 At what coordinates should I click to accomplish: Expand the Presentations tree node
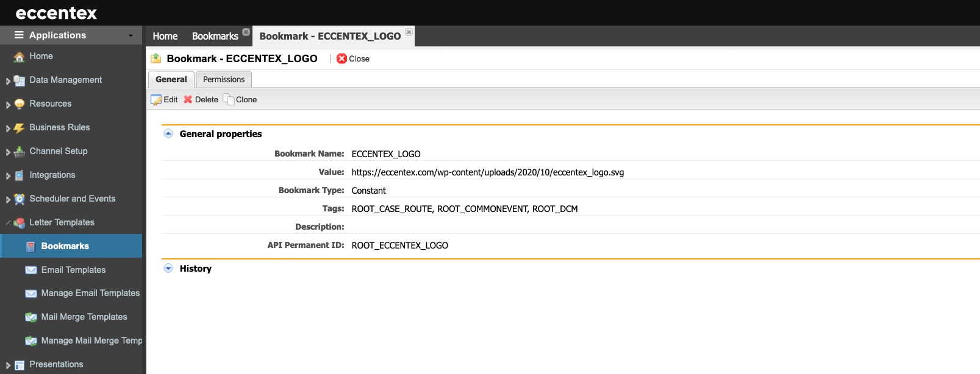coord(8,365)
